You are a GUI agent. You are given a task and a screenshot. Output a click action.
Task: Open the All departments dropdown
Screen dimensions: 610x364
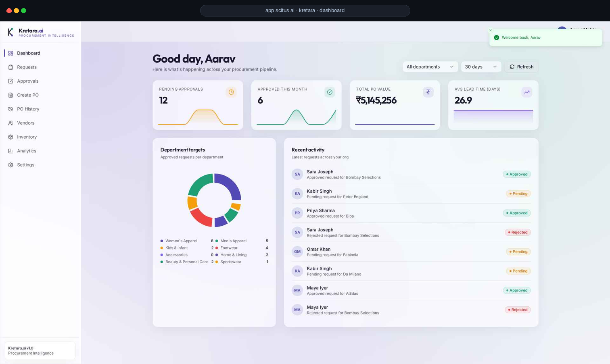pos(430,67)
